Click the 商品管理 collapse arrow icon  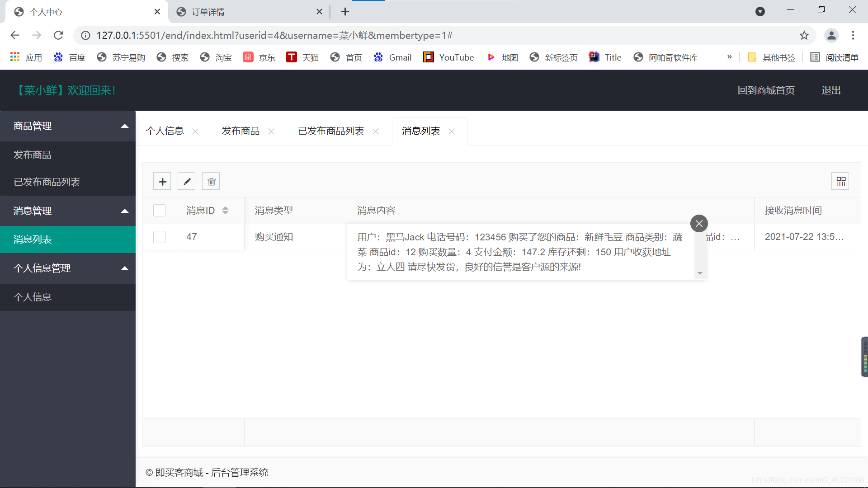[x=125, y=126]
